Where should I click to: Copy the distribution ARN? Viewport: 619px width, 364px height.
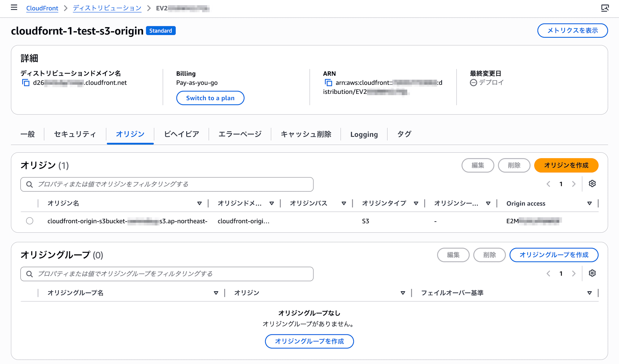tap(328, 83)
